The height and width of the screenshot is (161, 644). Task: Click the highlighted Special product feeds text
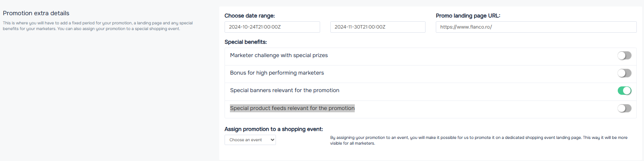tap(292, 108)
